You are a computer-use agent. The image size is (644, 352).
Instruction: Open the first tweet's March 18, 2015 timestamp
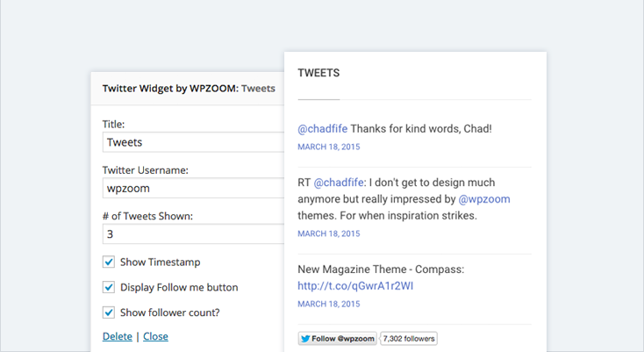[328, 147]
